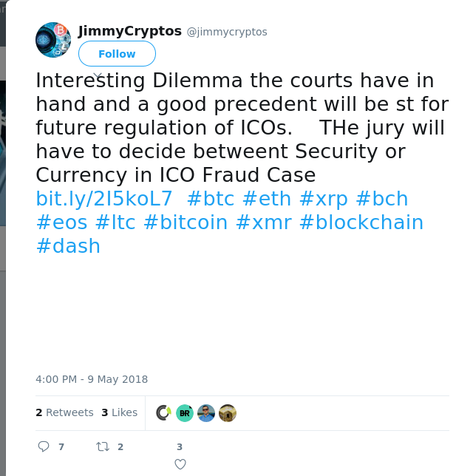Open the tweet options chevron below Follow
The height and width of the screenshot is (476, 473).
click(97, 75)
